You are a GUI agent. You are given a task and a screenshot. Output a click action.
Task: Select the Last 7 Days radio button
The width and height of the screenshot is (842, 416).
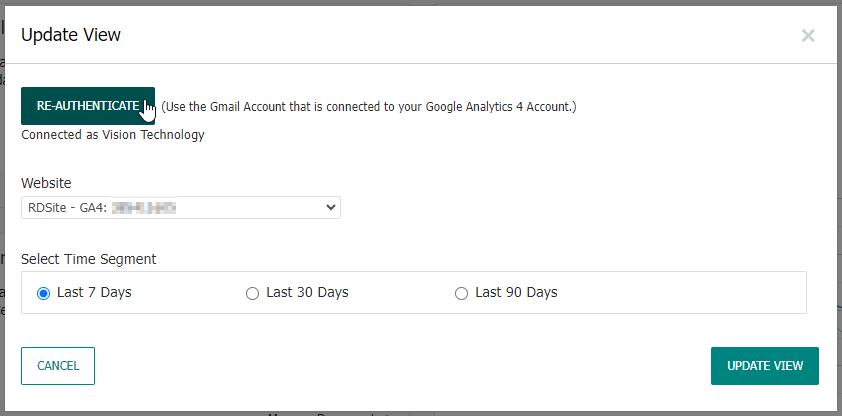(x=43, y=293)
